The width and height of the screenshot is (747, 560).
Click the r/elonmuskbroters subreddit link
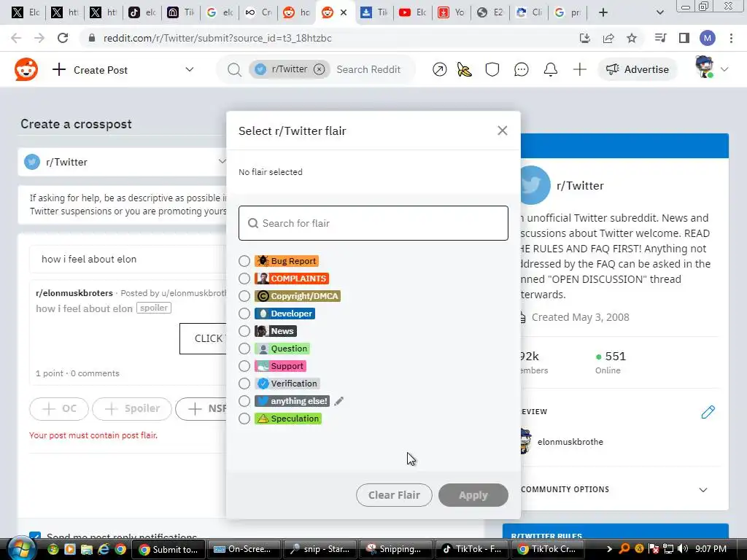(x=74, y=293)
